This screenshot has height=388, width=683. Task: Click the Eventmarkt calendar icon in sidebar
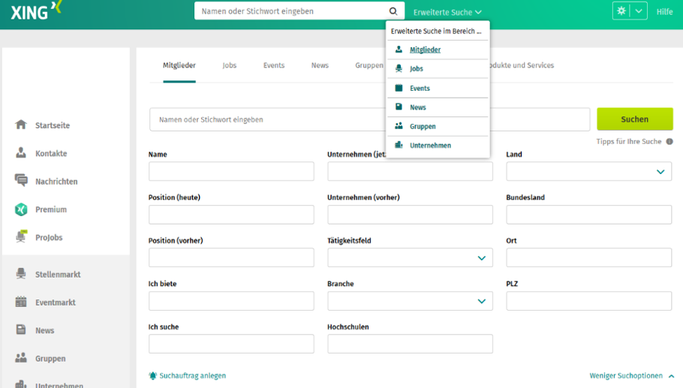point(21,302)
